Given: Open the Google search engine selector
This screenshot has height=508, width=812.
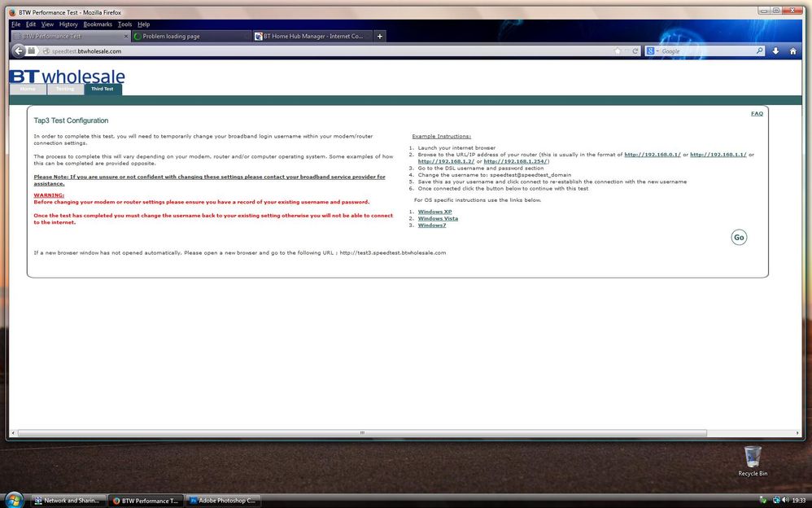Looking at the screenshot, I should tap(652, 50).
